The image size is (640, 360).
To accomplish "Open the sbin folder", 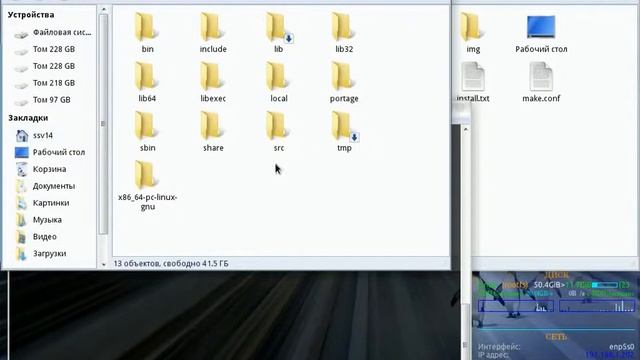I will coord(147,131).
